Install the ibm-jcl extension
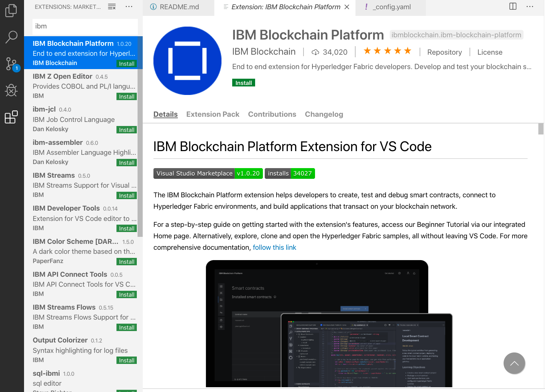The height and width of the screenshot is (392, 545). coord(127,130)
